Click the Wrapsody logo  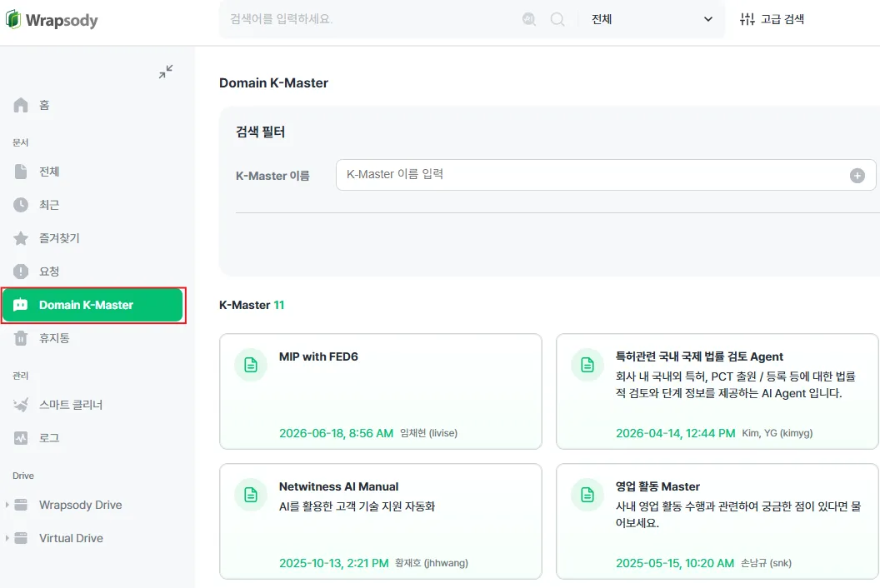tap(52, 20)
